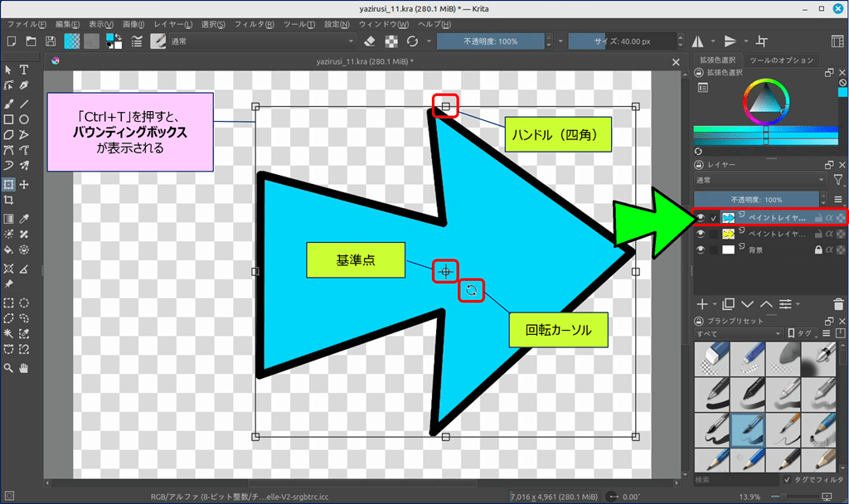Delete layer using the trash icon
The image size is (849, 504).
point(838,304)
